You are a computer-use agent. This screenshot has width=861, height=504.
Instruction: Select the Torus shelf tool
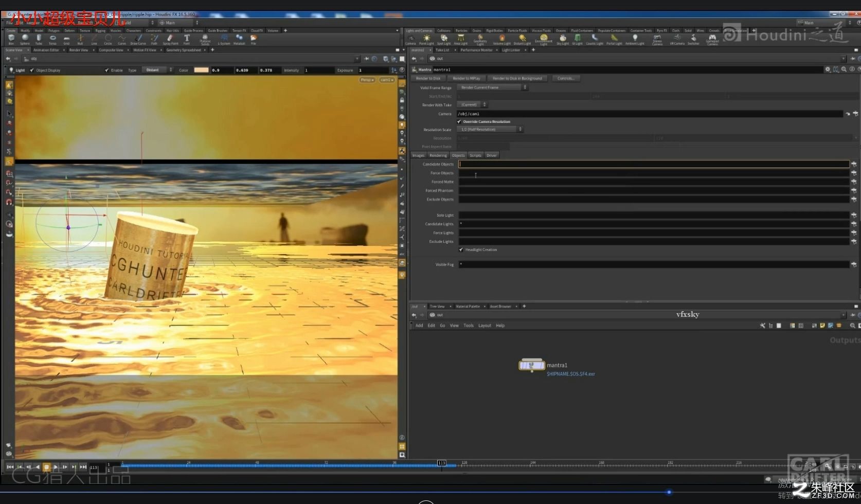click(52, 39)
